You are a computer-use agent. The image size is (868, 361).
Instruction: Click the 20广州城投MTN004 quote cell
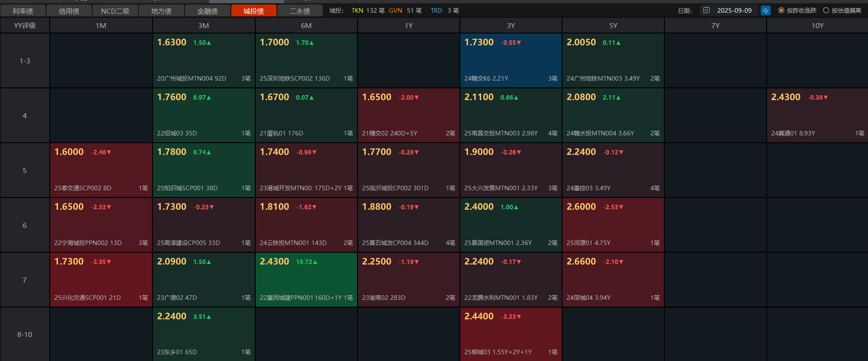[x=204, y=61]
